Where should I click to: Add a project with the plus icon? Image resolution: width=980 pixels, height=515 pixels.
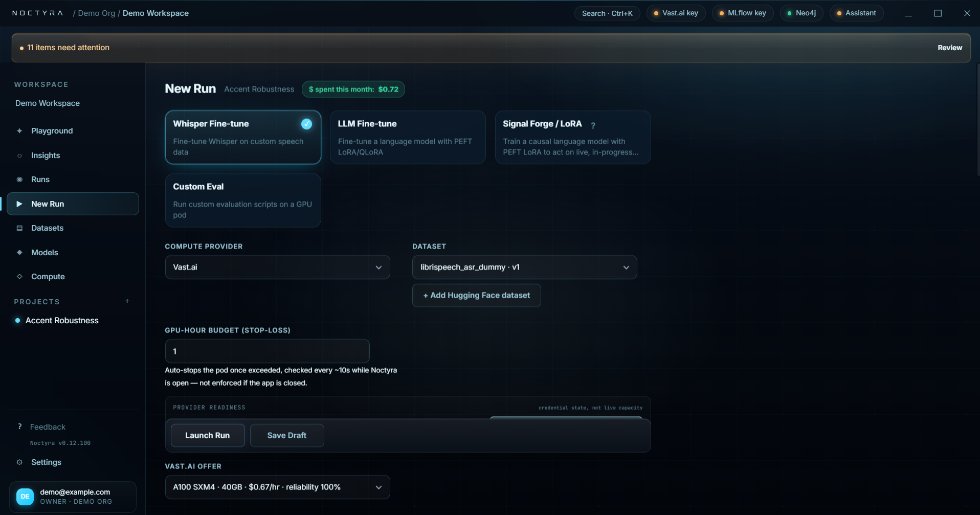pyautogui.click(x=127, y=301)
